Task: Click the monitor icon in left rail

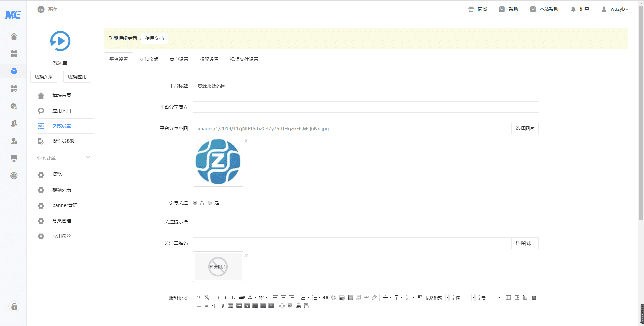Action: click(x=14, y=158)
